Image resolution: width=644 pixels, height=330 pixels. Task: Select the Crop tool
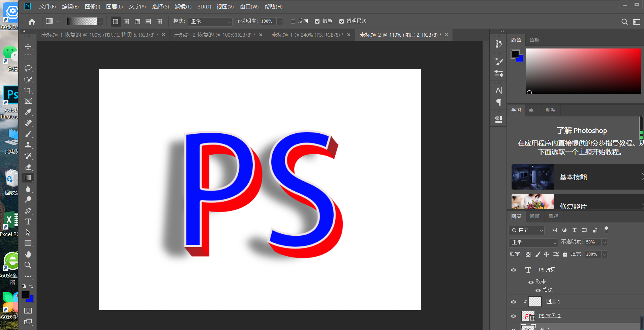click(28, 90)
